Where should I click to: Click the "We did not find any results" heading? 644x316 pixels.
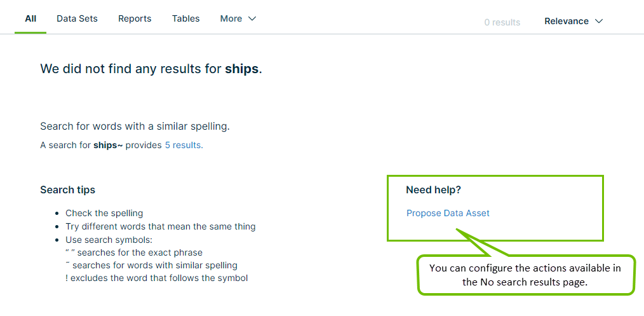pos(151,69)
